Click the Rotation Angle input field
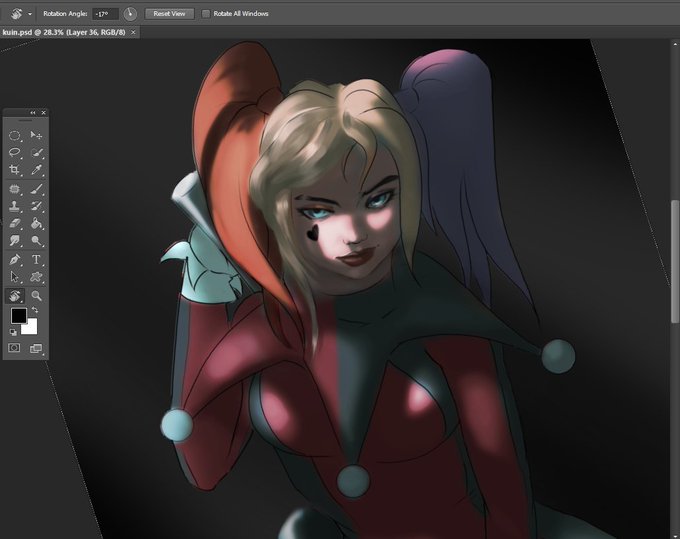The width and height of the screenshot is (680, 539). coord(105,14)
